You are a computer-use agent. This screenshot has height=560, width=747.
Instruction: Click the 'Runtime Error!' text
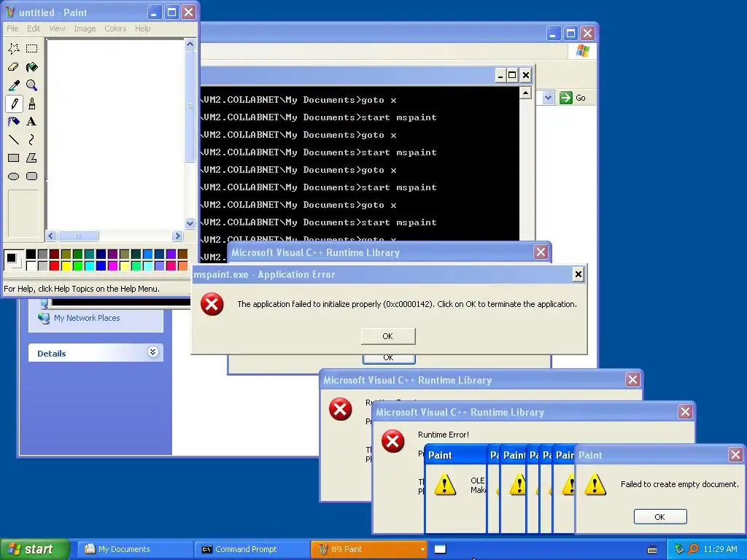(x=443, y=435)
